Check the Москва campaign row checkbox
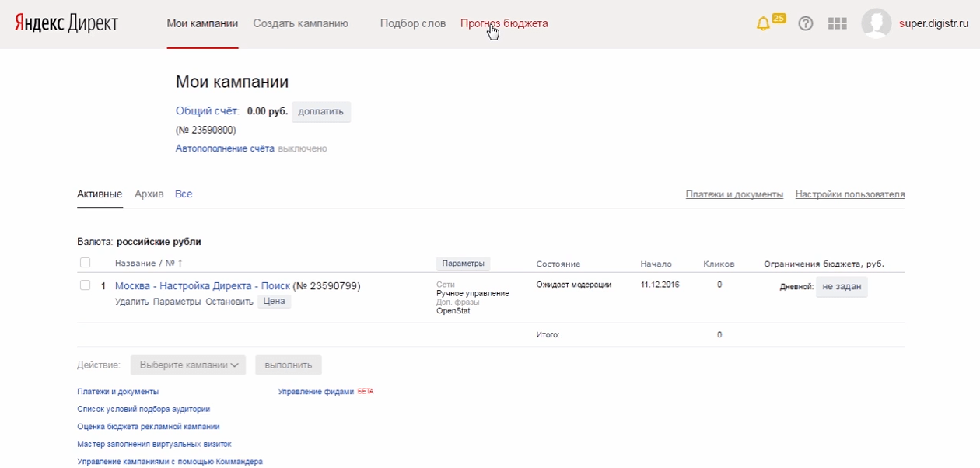 click(x=86, y=285)
